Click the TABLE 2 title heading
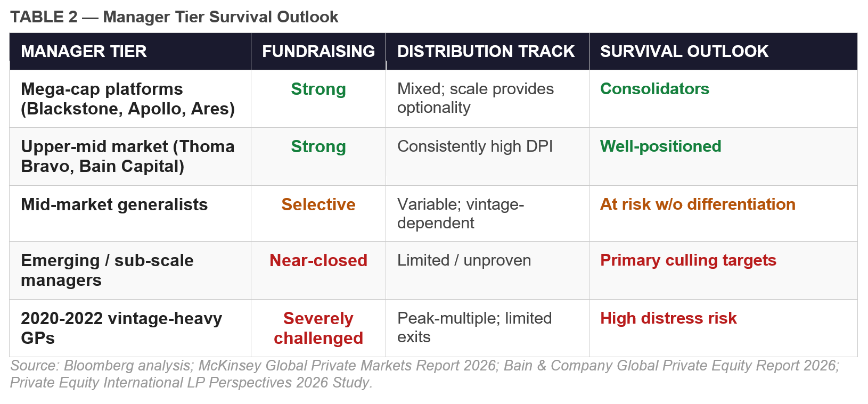The image size is (868, 404). coord(174,17)
